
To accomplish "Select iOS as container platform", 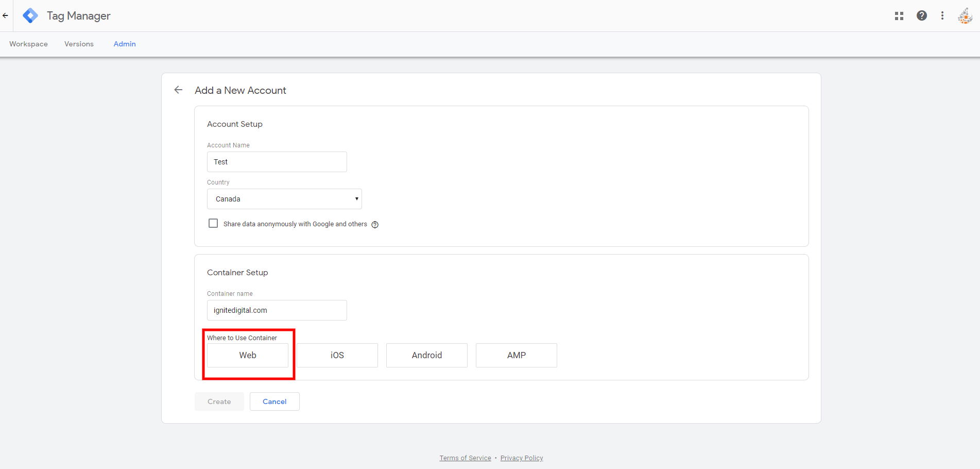I will [337, 355].
